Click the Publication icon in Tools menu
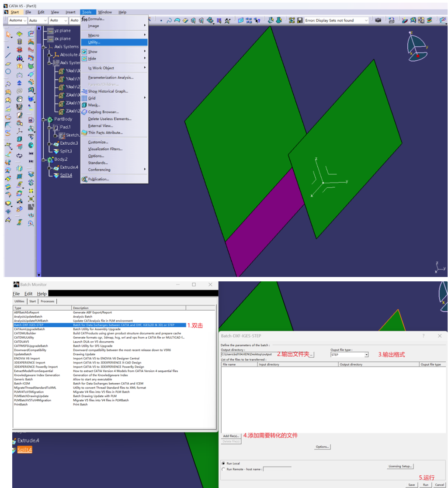Image resolution: width=448 pixels, height=488 pixels. (x=84, y=179)
